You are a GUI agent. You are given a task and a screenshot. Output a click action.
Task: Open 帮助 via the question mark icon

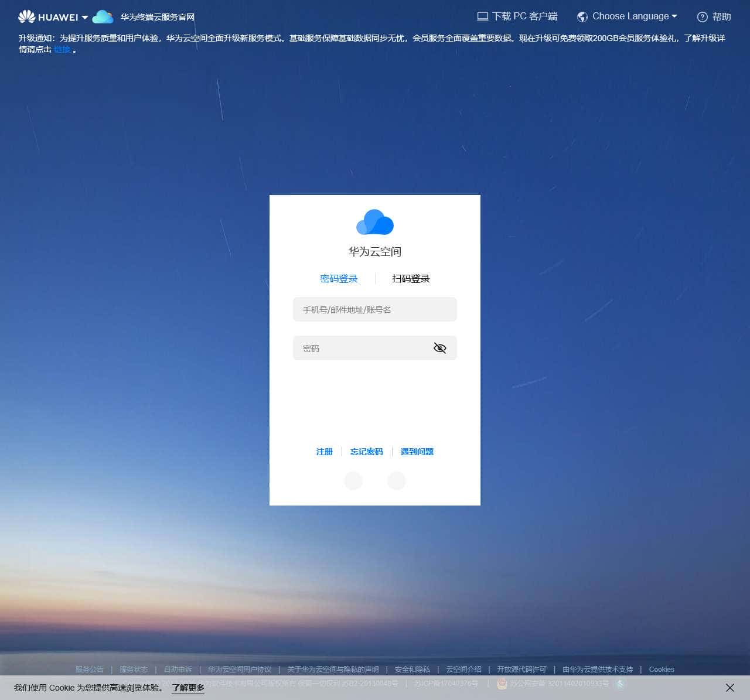coord(702,17)
